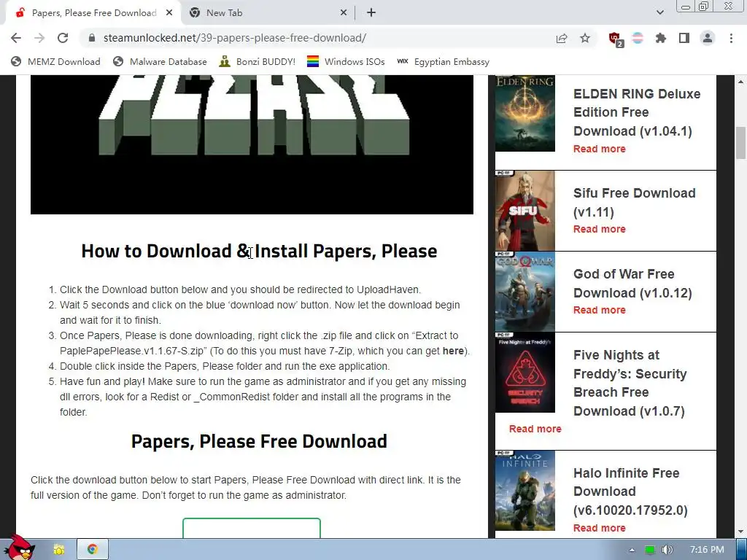747x560 pixels.
Task: Click the 'Papers, Please Free Download' heading
Action: (x=259, y=441)
